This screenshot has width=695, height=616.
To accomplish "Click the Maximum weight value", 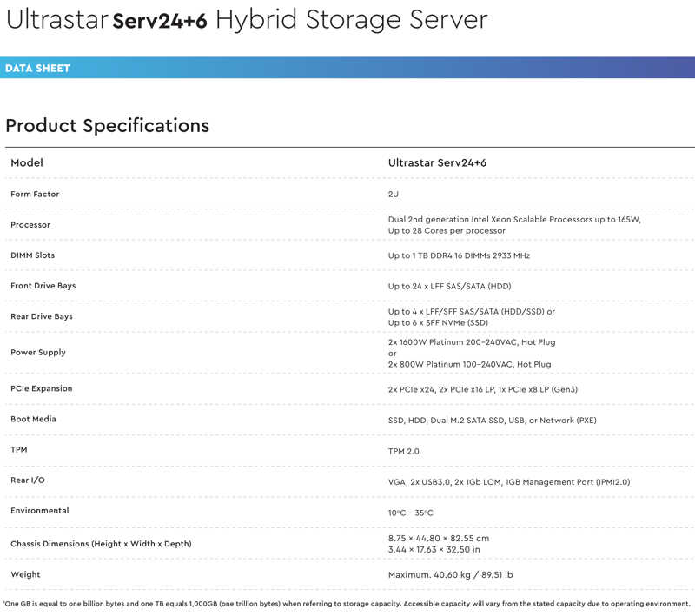I will point(450,575).
